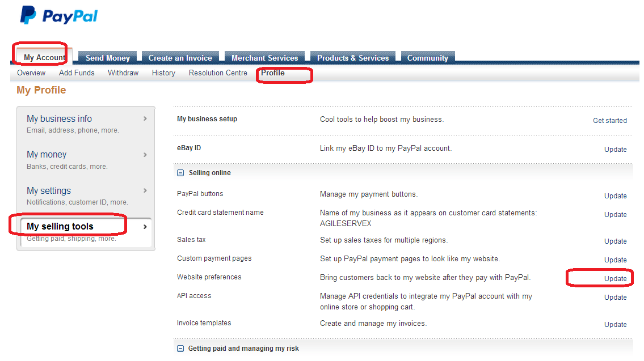Viewport: 644px width, 361px height.
Task: Update PayPal buttons
Action: point(615,196)
